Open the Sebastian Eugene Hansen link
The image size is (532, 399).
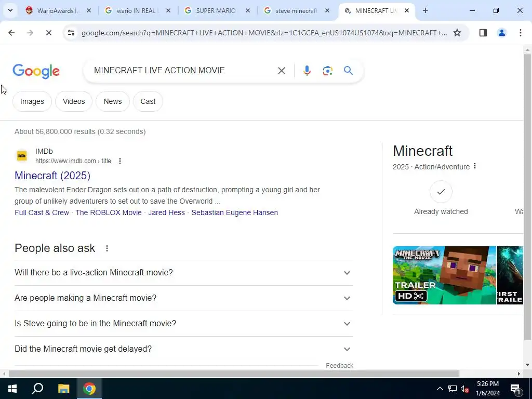click(234, 212)
